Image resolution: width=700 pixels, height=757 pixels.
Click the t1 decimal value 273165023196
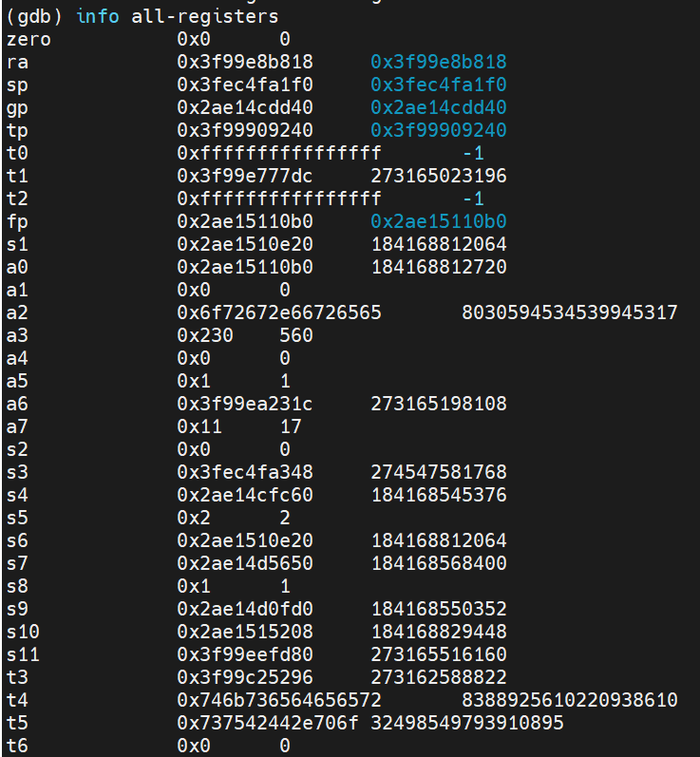(x=439, y=176)
